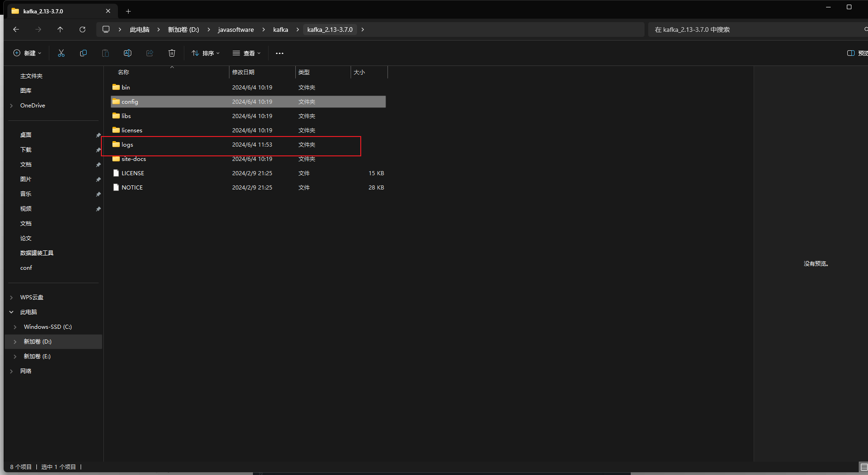Select the site-docs folder

pyautogui.click(x=248, y=159)
